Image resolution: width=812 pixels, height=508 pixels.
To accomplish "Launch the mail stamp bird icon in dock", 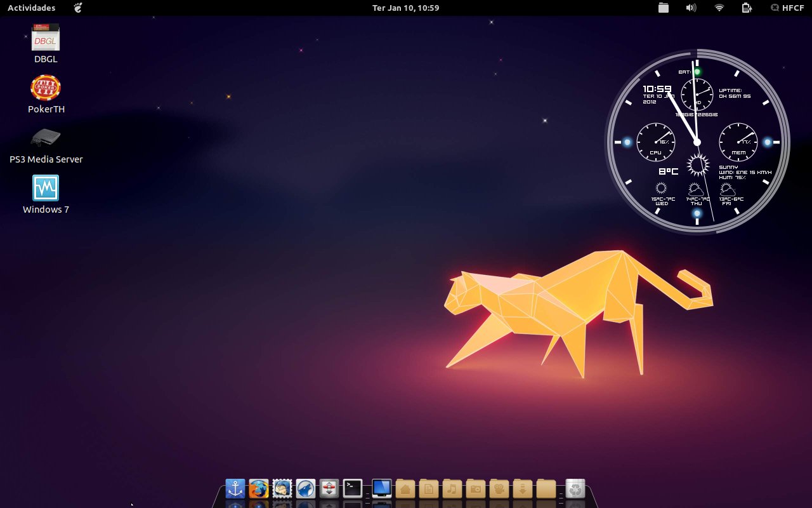I will coord(282,488).
